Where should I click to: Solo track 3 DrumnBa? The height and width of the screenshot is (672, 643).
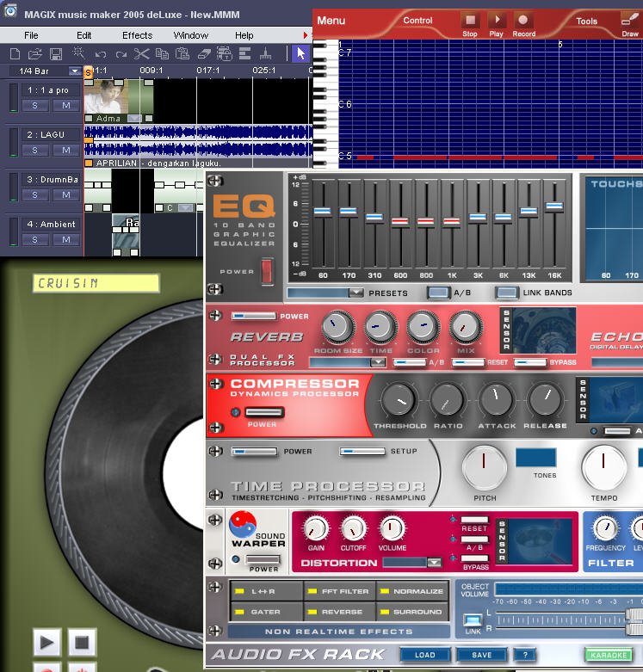(34, 195)
